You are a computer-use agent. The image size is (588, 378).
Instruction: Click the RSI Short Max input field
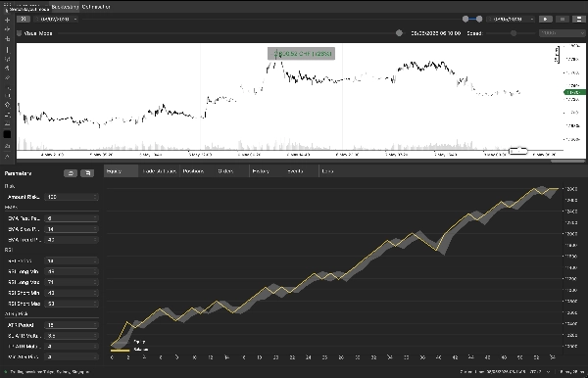pos(72,304)
